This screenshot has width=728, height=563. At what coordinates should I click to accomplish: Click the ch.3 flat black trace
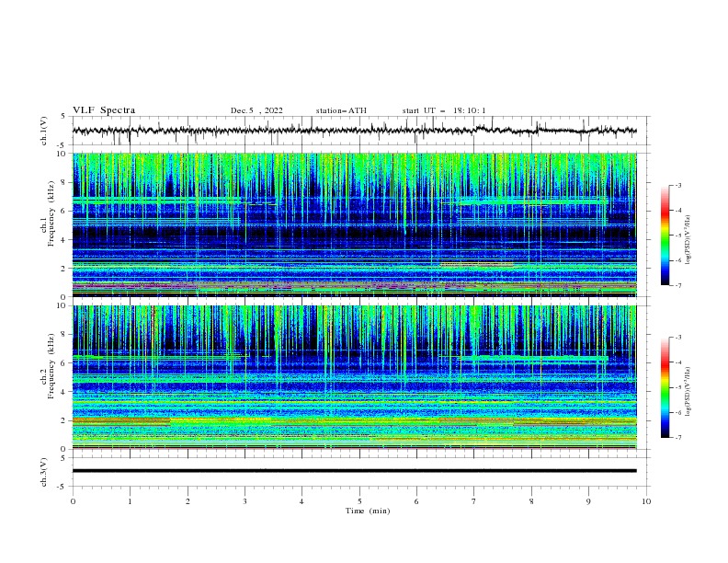355,471
